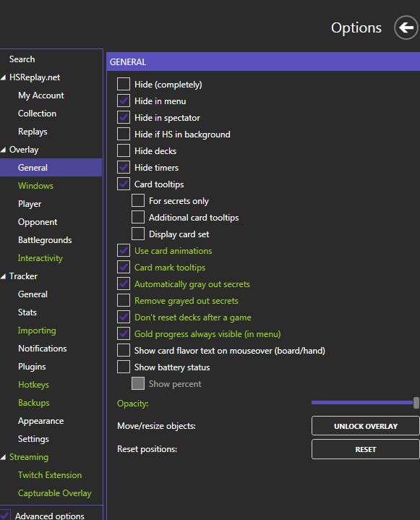This screenshot has height=520, width=420.
Task: Enable Show card flavor text on mouseover
Action: (x=124, y=350)
